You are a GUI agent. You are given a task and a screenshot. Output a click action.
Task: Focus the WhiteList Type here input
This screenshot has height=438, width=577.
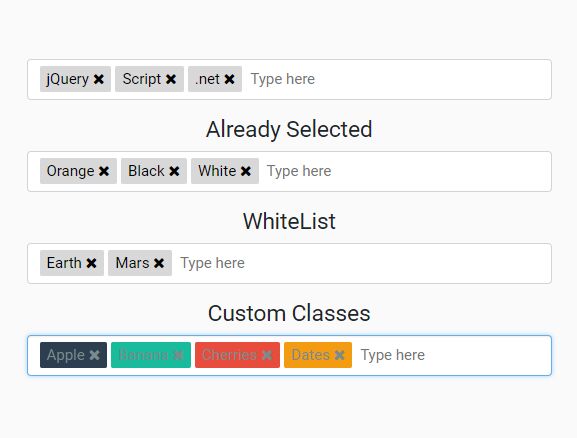coord(361,263)
